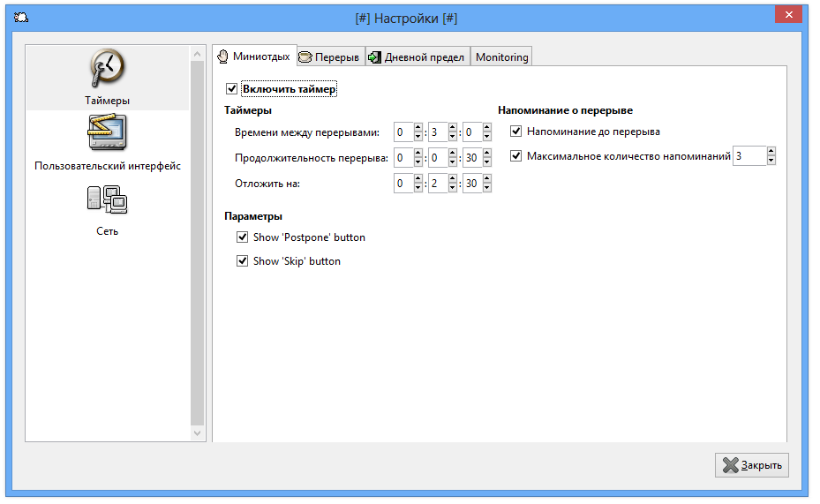This screenshot has height=504, width=820.
Task: Increase seconds of Продолжительность перерыва
Action: [x=487, y=154]
